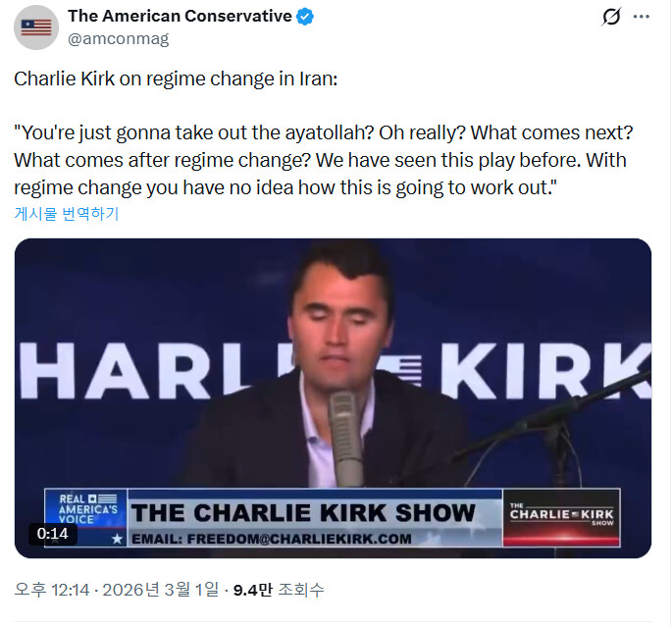Click THE CHARLIE KIRK SHOW banner title
672x626 pixels.
point(303,513)
